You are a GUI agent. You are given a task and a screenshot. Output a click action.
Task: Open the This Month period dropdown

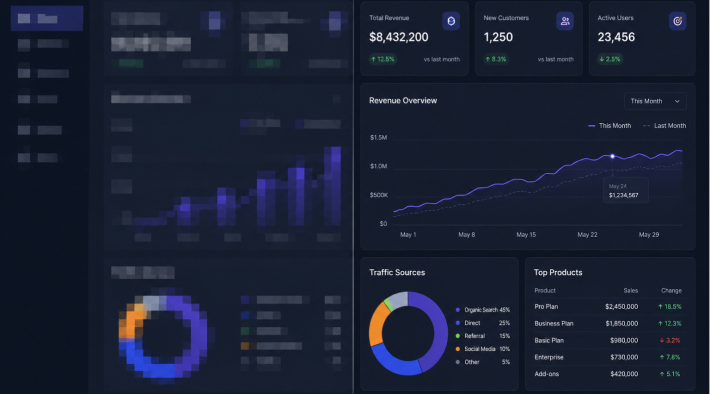pos(655,101)
